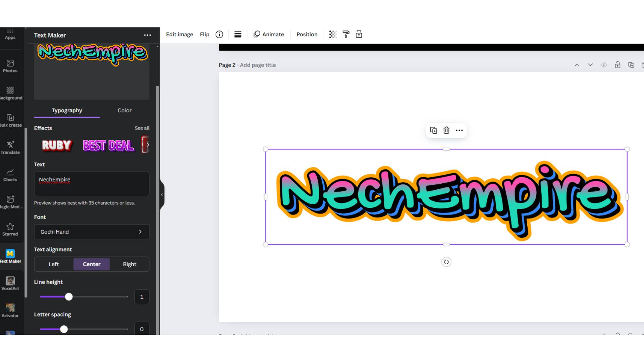644x362 pixels.
Task: Click the Flip button in toolbar
Action: [204, 35]
